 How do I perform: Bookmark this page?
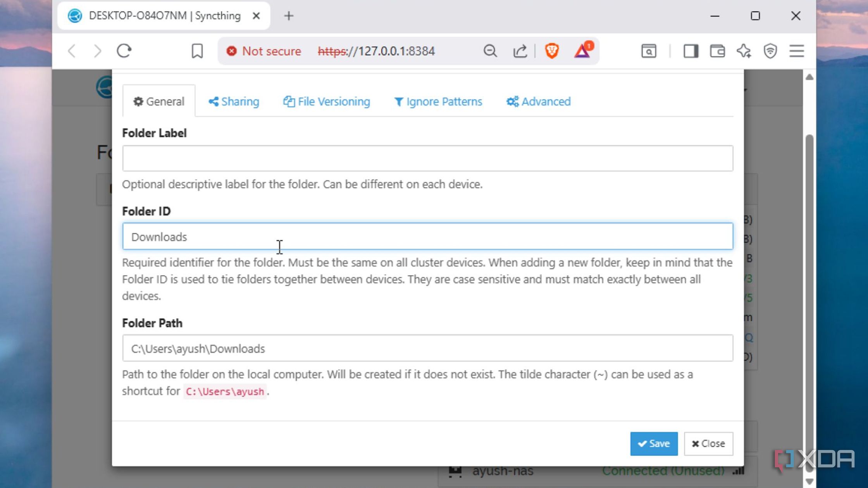coord(197,51)
